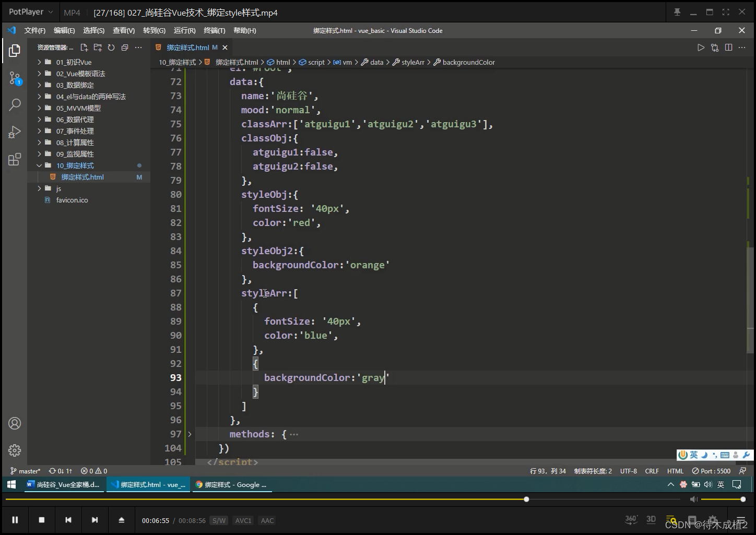Viewport: 756px width, 535px height.
Task: Open the PotPlayer playlist search icon
Action: 671,520
